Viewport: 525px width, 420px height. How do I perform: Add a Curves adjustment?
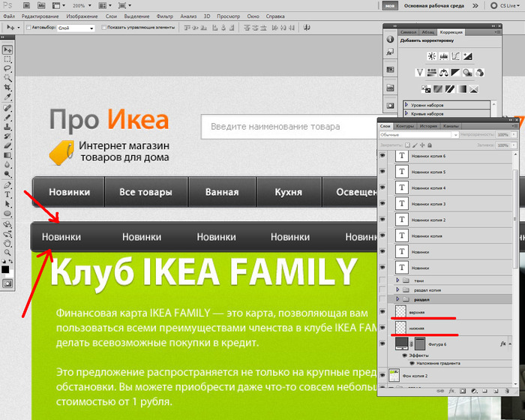click(456, 56)
